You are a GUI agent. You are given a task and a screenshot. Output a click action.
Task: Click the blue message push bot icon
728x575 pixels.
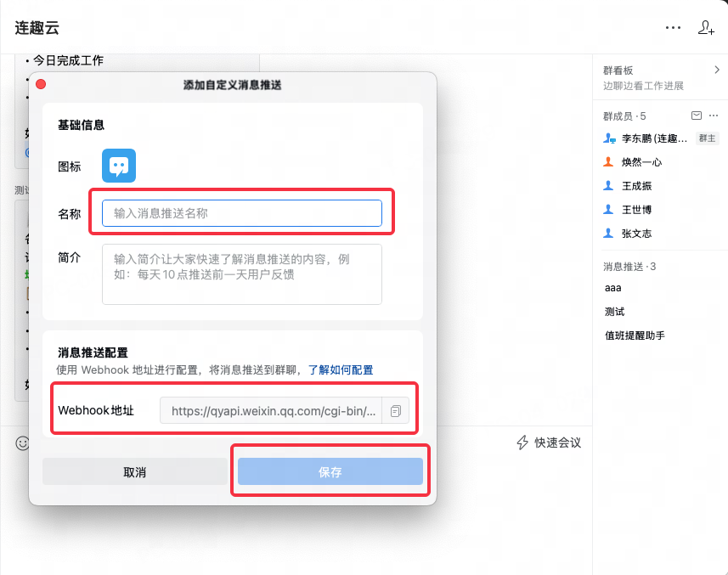pyautogui.click(x=119, y=166)
